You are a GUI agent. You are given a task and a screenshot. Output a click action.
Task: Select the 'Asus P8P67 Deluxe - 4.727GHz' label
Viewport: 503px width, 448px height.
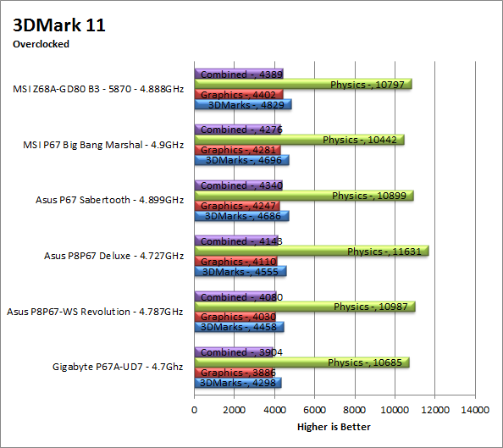pyautogui.click(x=113, y=256)
